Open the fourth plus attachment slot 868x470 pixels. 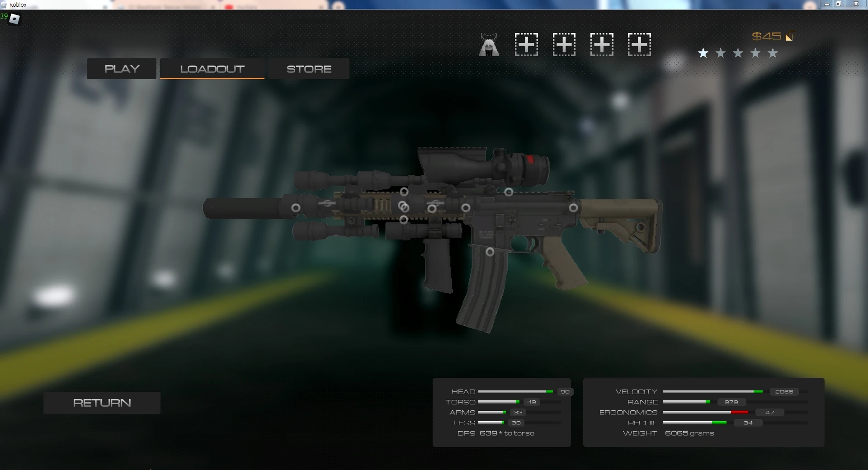(639, 44)
